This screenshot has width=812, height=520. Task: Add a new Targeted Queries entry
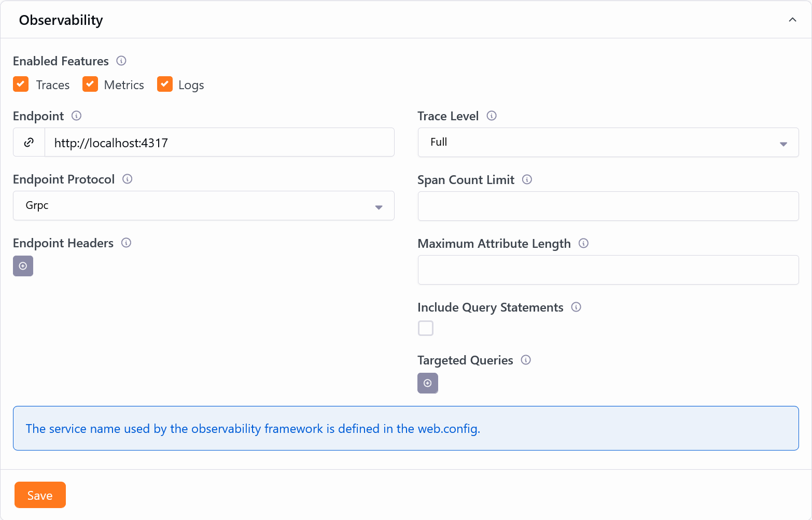click(x=427, y=383)
